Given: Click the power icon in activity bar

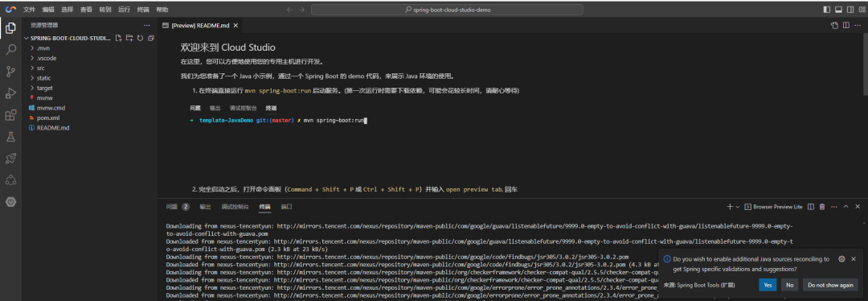Looking at the screenshot, I should (x=10, y=202).
